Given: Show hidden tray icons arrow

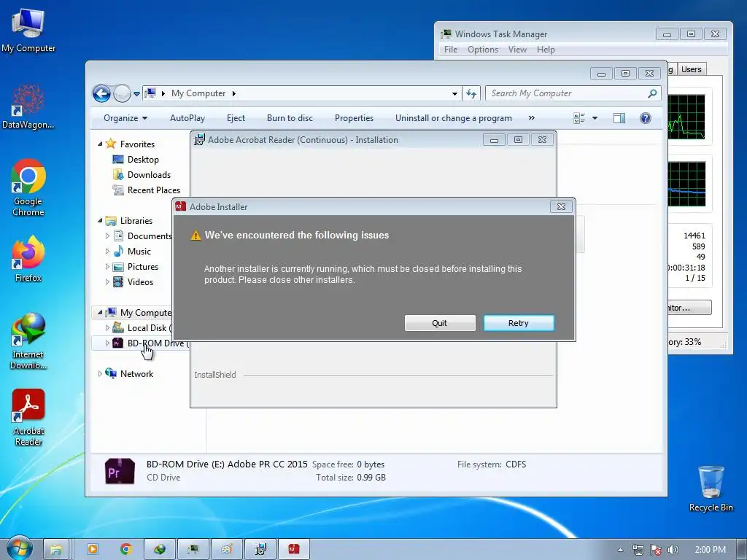Looking at the screenshot, I should (620, 550).
